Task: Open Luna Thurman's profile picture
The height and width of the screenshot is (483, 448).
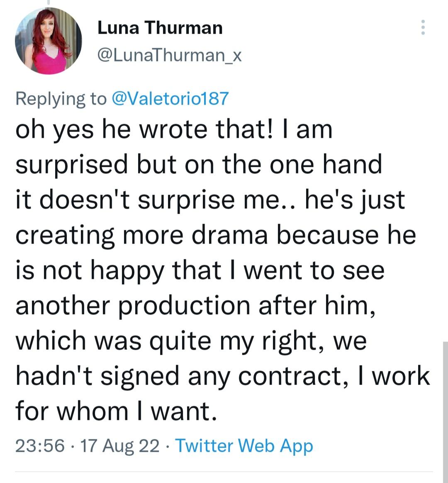Action: [x=49, y=41]
